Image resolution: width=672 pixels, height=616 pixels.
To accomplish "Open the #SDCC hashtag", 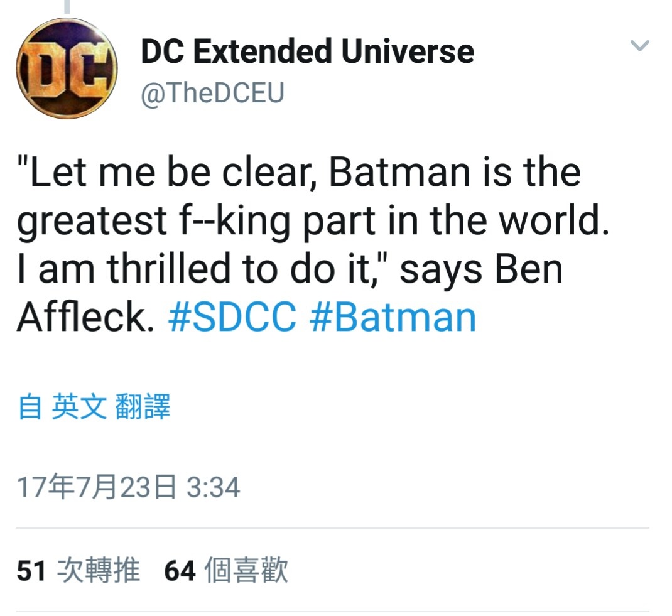I will (232, 317).
